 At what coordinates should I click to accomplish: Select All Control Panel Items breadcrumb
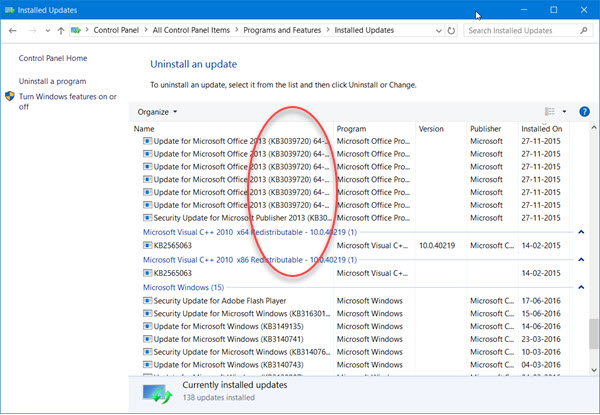click(x=191, y=30)
